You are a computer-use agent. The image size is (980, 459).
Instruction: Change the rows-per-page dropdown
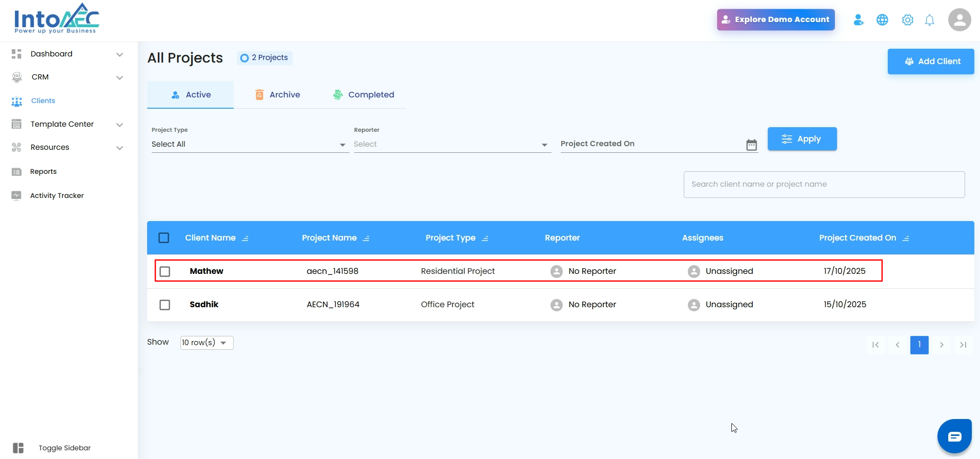207,343
